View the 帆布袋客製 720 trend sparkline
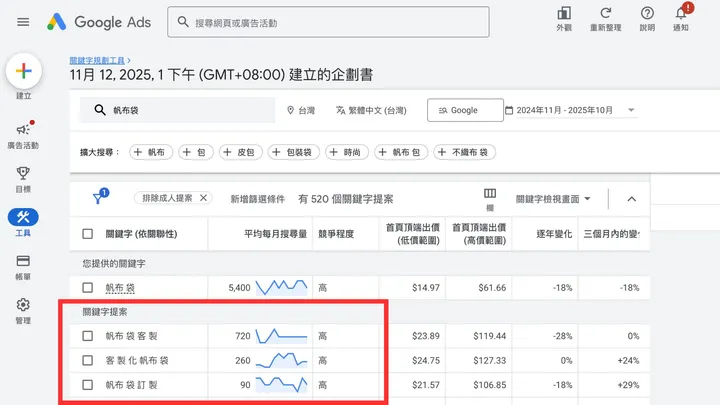Screen dimensions: 720x405 (x=281, y=336)
